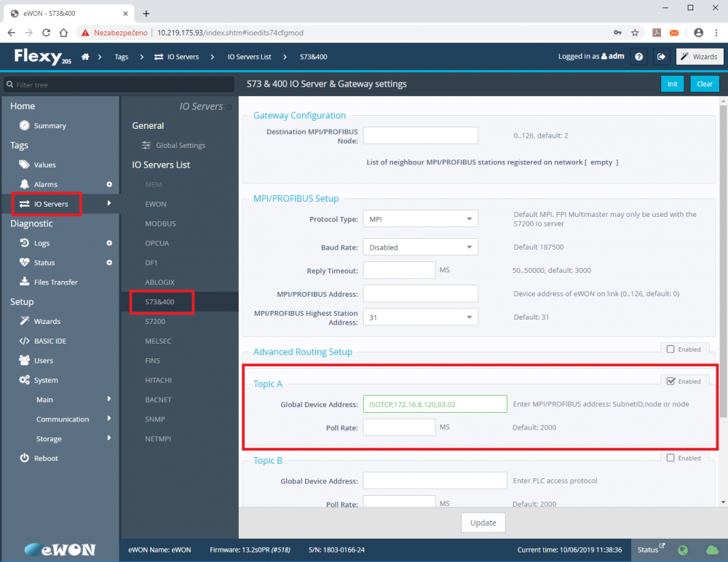Click the saved password key icon
Viewport: 728px width, 562px height.
[617, 33]
